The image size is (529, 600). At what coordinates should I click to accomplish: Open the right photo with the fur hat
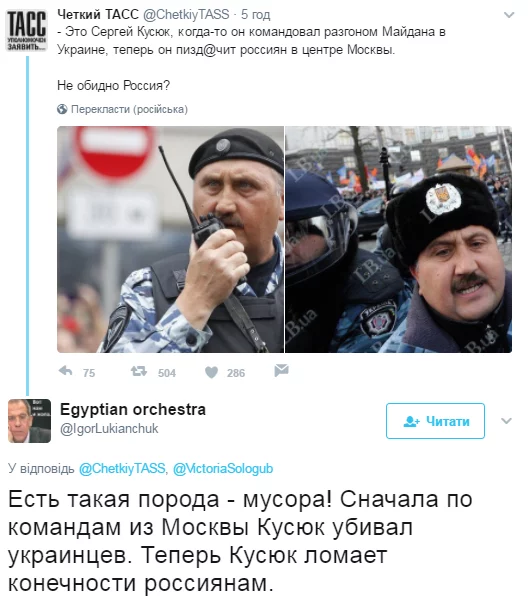(398, 240)
